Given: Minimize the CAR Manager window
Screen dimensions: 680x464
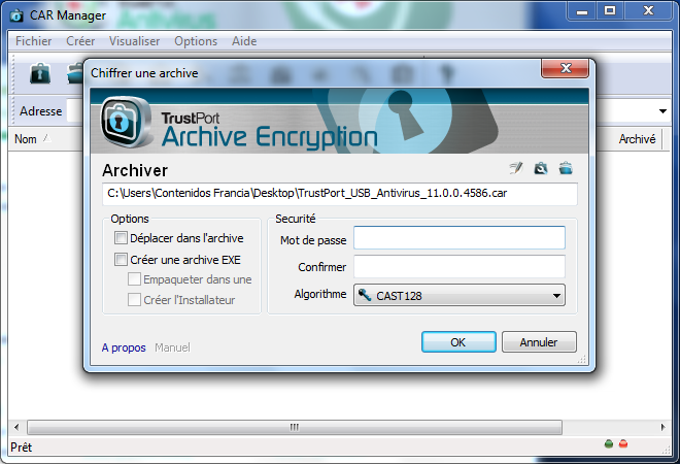Looking at the screenshot, I should coord(582,10).
